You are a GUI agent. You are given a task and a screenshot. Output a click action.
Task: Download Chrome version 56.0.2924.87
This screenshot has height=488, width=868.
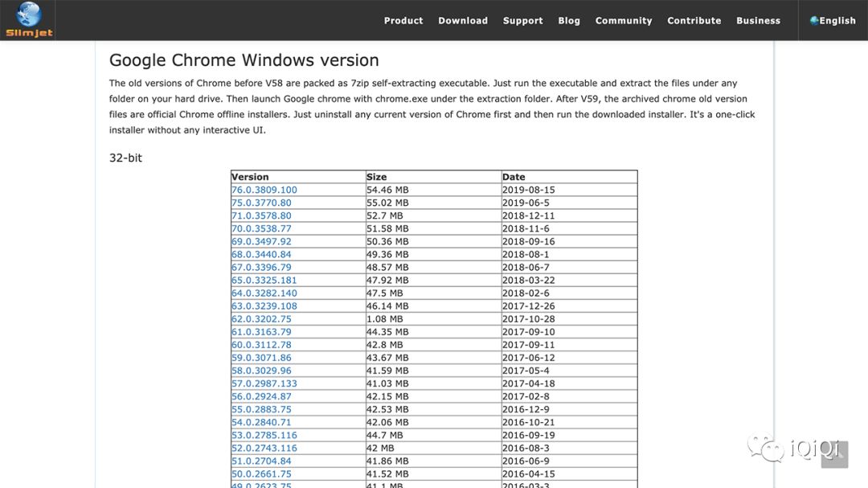click(x=261, y=396)
